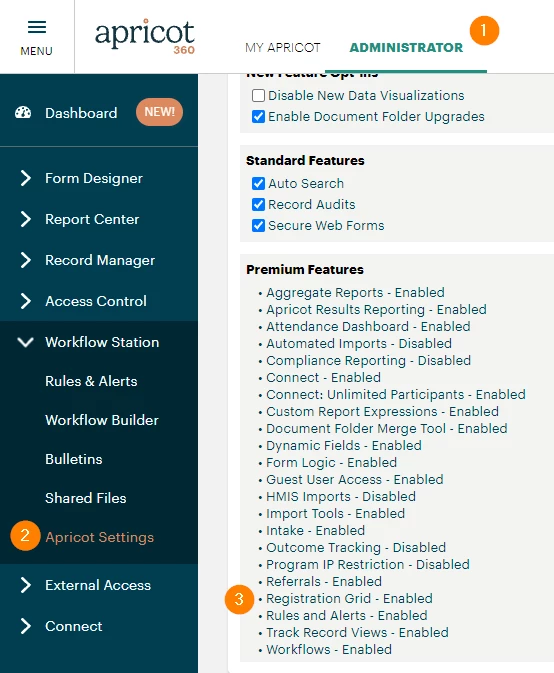Collapse the Workflow Station chevron

(x=25, y=342)
